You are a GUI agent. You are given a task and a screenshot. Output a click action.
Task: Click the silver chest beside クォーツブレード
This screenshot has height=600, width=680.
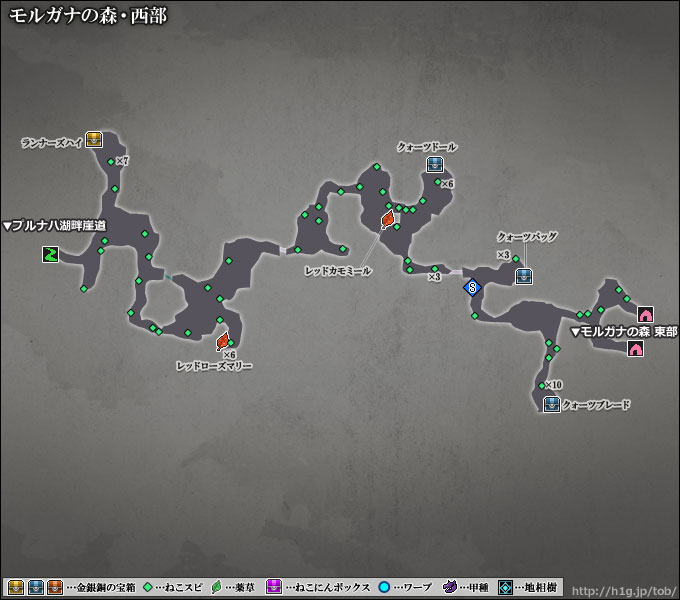point(552,404)
